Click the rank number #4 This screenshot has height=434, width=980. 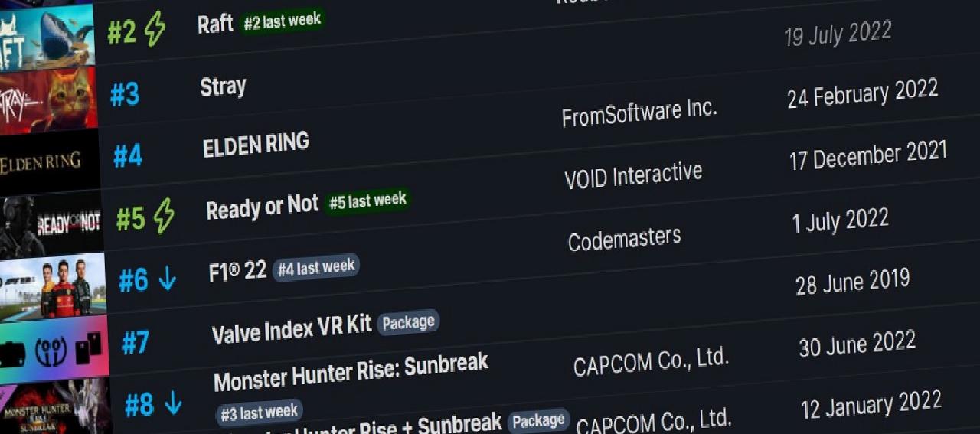[x=128, y=156]
